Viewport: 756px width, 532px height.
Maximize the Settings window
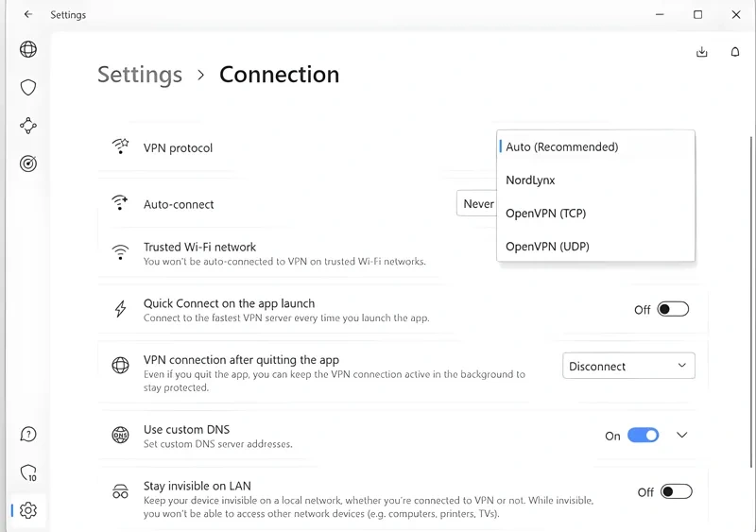click(x=697, y=14)
